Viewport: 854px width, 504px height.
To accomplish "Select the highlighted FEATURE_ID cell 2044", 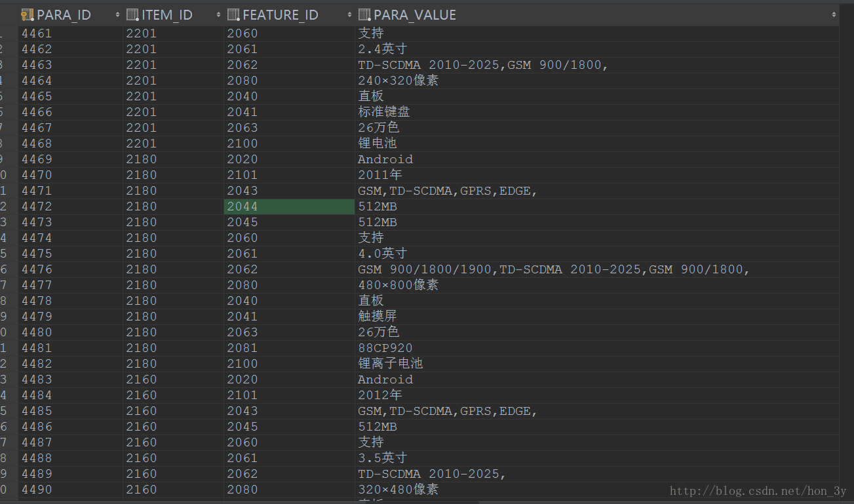I will click(x=289, y=206).
